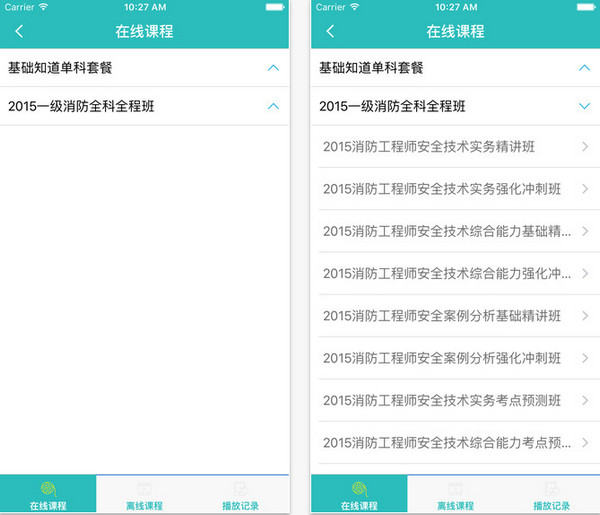600x515 pixels.
Task: Open 2015消防工程师安全案例分析基础精讲班 course
Action: pos(456,316)
